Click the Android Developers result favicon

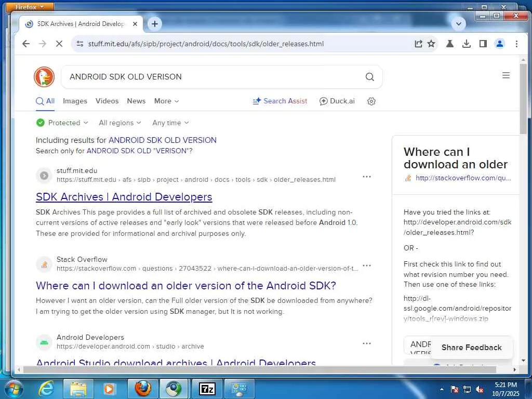coord(44,342)
